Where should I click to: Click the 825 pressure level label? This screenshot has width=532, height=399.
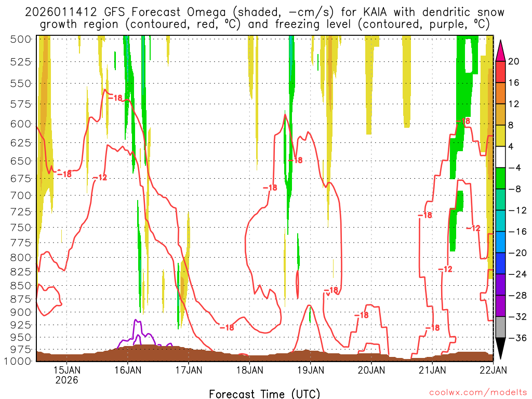(21, 272)
